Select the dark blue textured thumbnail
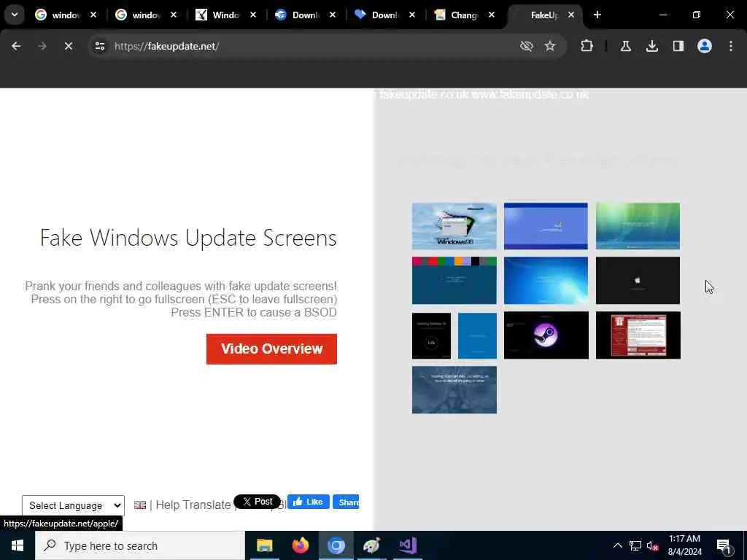The height and width of the screenshot is (560, 747). 454,390
